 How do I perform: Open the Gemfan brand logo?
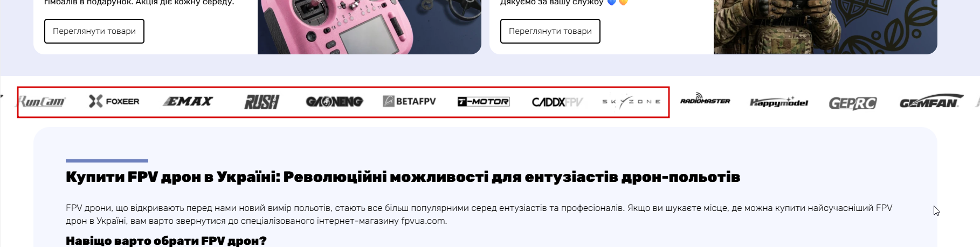coord(929,101)
